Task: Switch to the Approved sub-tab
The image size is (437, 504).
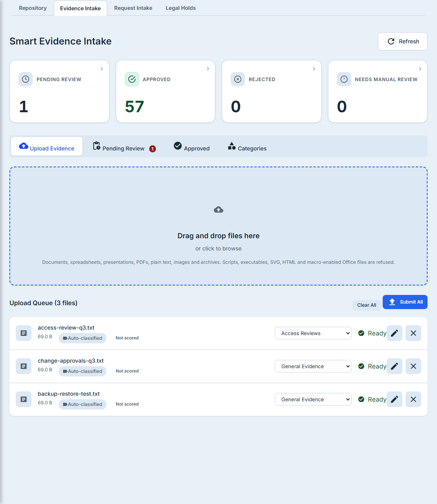Action: click(192, 146)
